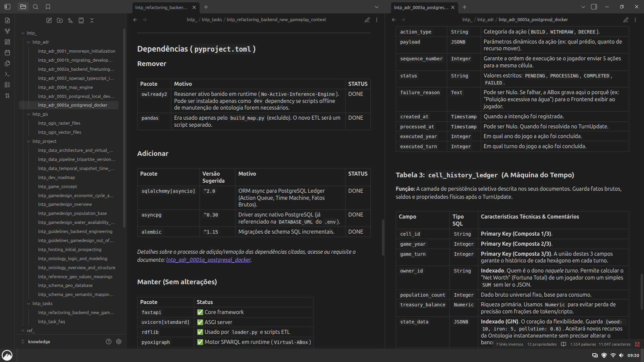Click 12 propriedades in status bar
Viewport: 644px width, 362px height.
542,344
